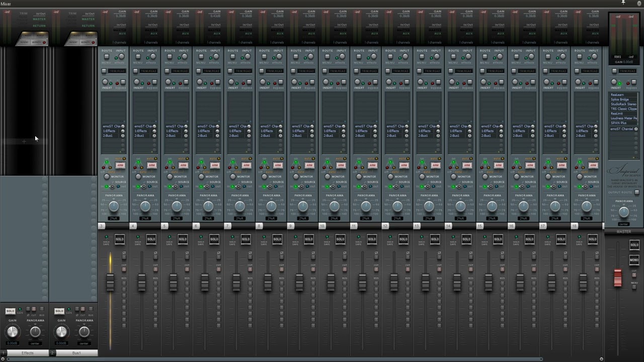This screenshot has width=644, height=362.
Task: Click the INPUT effects button on track 3
Action: click(122, 56)
